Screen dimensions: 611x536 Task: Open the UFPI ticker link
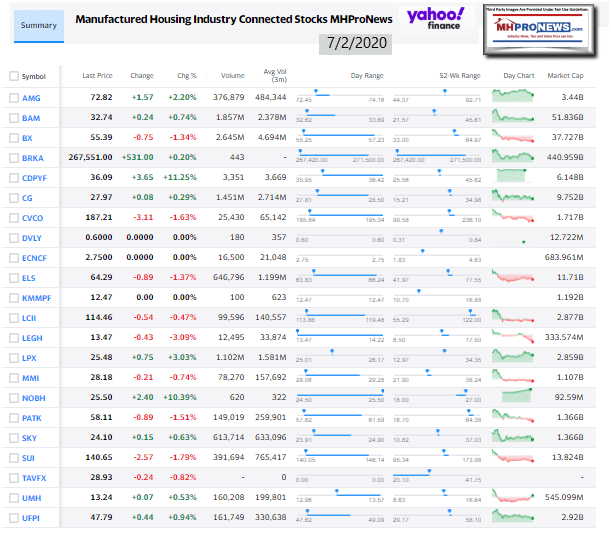click(x=32, y=517)
